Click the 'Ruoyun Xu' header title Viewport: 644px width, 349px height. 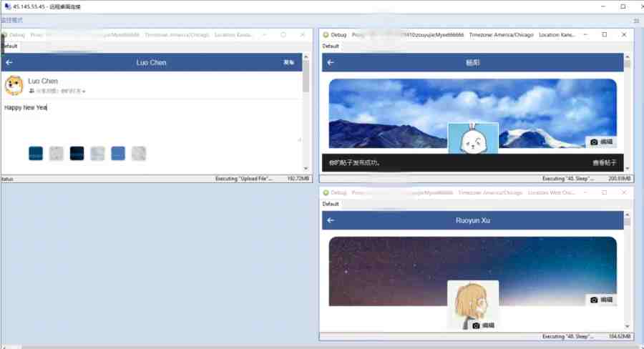[x=473, y=220]
